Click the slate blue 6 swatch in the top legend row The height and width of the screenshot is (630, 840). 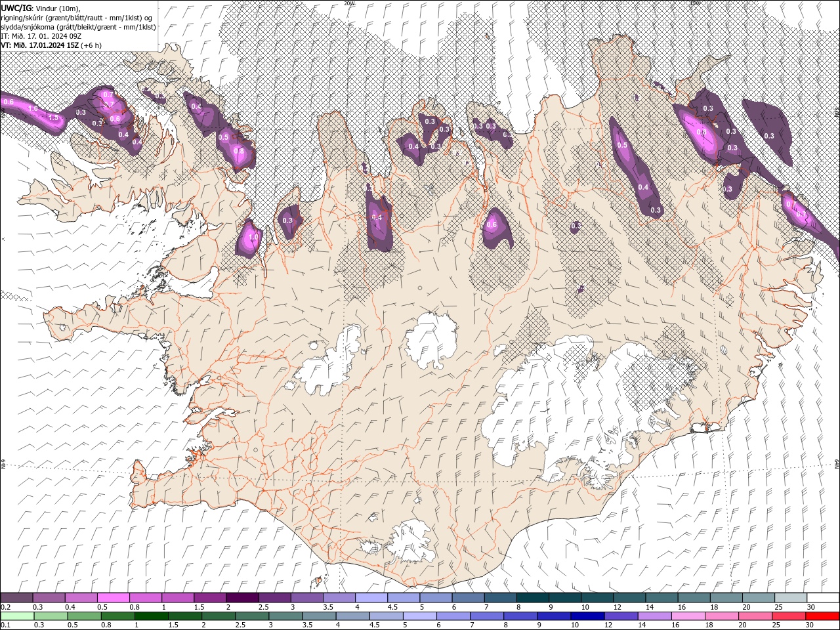pos(469,598)
